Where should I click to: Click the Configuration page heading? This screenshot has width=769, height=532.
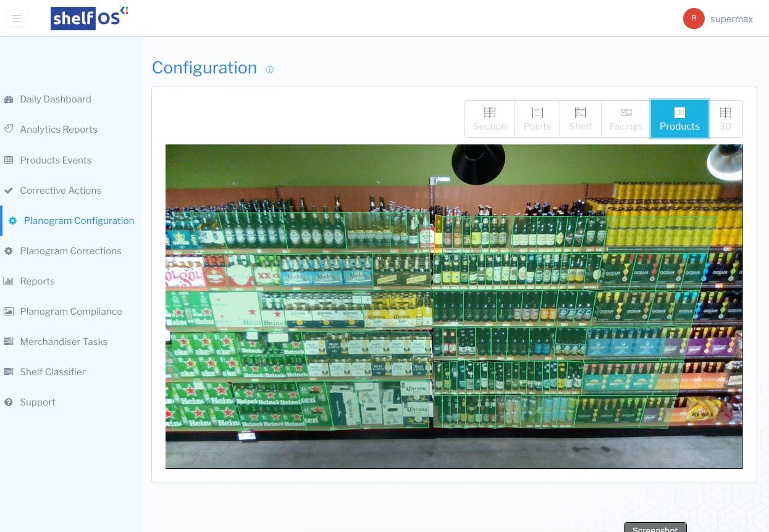204,68
